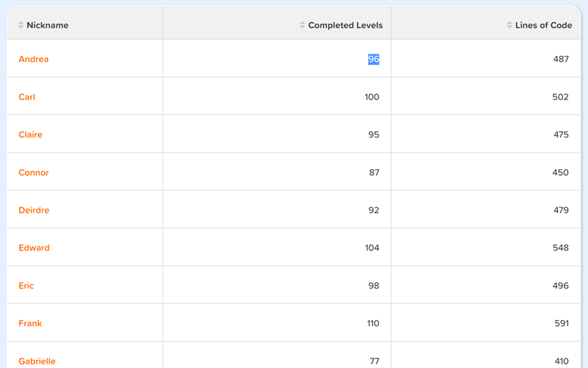Open the Frank nickname link

click(30, 323)
